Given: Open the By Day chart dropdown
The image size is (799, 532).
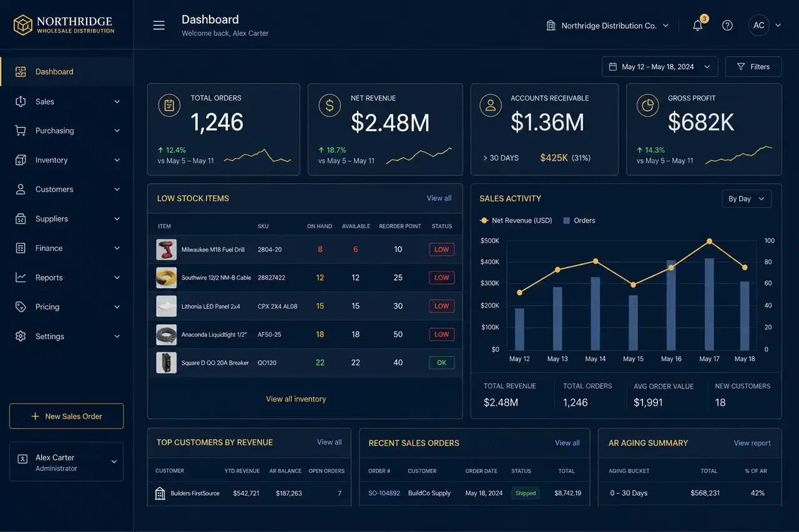Looking at the screenshot, I should point(747,199).
